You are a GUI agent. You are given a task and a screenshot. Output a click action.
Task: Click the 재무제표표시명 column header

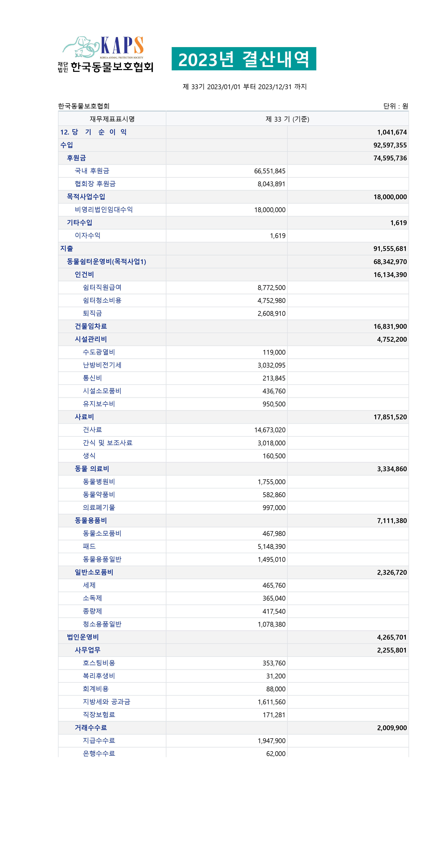[x=112, y=119]
